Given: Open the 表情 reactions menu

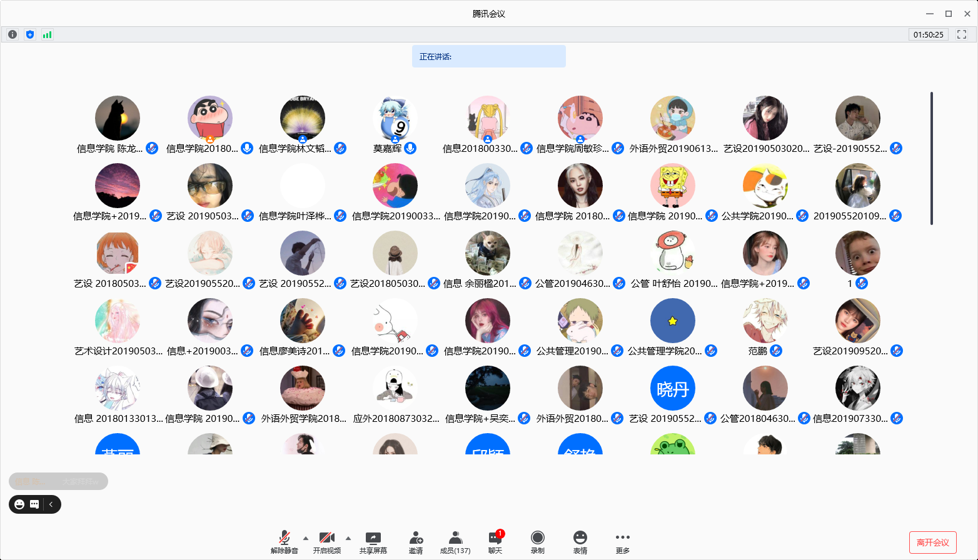Looking at the screenshot, I should point(580,542).
